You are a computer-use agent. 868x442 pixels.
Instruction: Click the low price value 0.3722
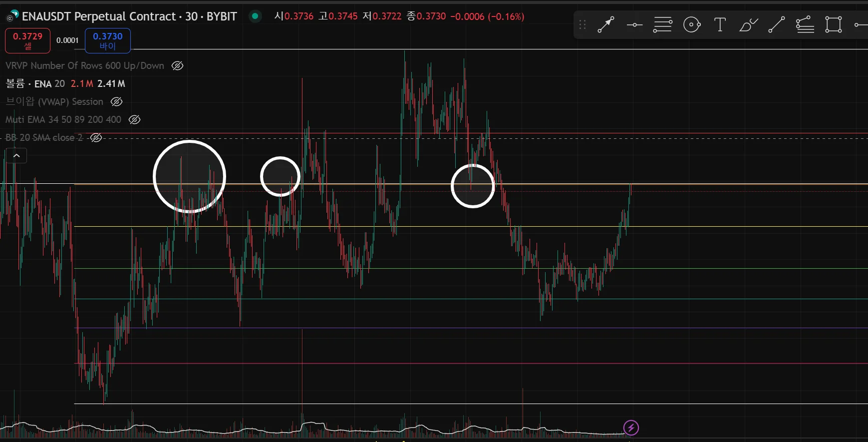(387, 16)
